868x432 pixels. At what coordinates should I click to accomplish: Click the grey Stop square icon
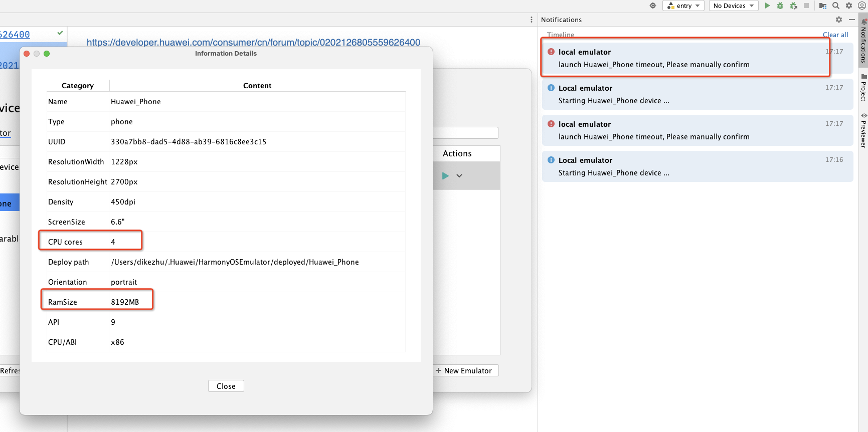pyautogui.click(x=806, y=6)
